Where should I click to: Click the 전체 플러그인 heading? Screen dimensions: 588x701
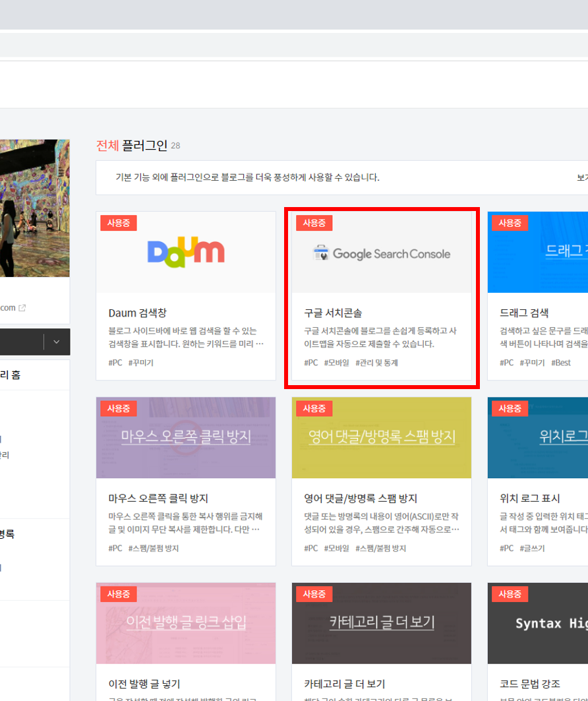132,146
